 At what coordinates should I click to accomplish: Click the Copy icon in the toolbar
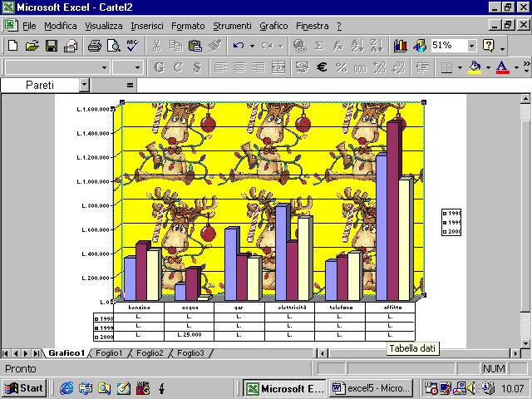[175, 46]
